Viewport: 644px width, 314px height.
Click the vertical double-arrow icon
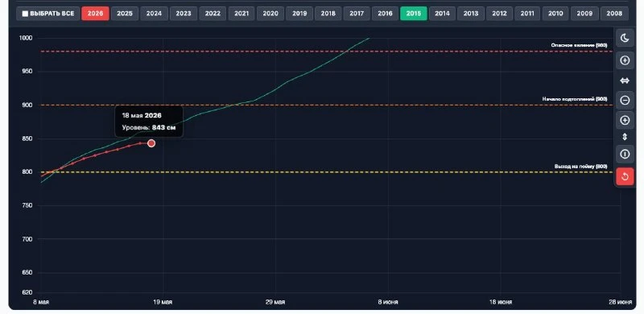click(x=625, y=137)
